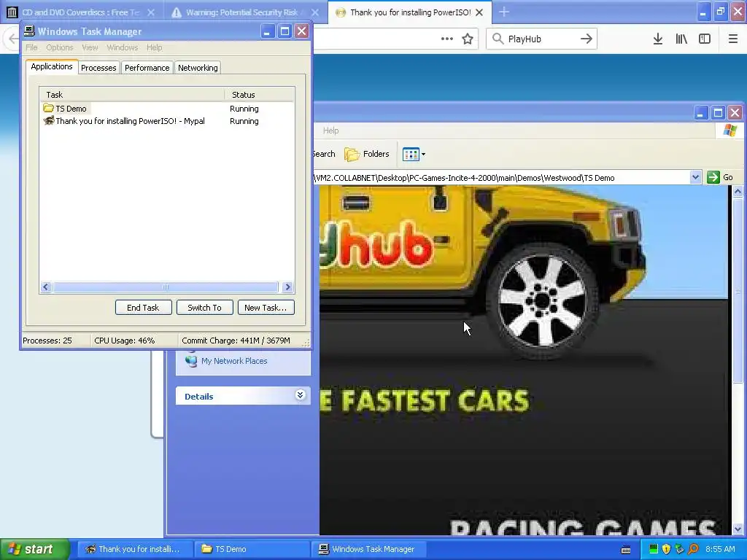Expand the Details panel chevron

(300, 394)
